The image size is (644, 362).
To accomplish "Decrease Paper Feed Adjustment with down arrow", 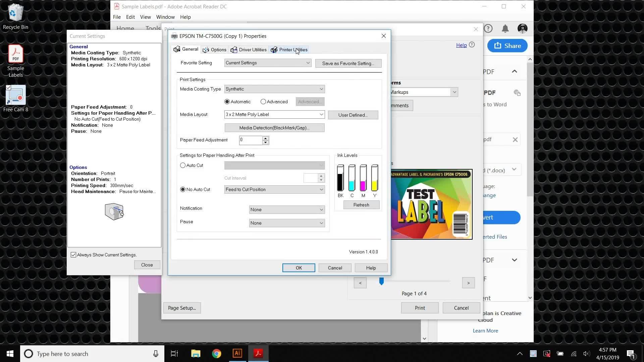I will pos(265,142).
